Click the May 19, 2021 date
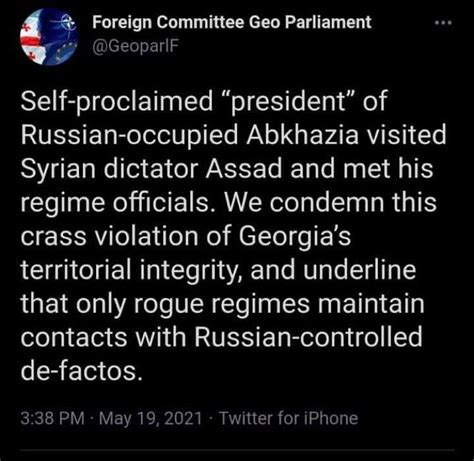 point(150,418)
